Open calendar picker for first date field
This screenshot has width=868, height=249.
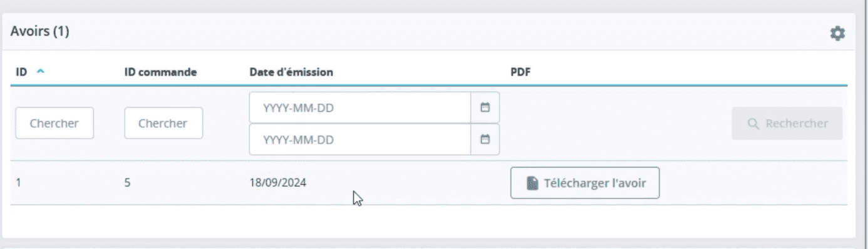485,108
